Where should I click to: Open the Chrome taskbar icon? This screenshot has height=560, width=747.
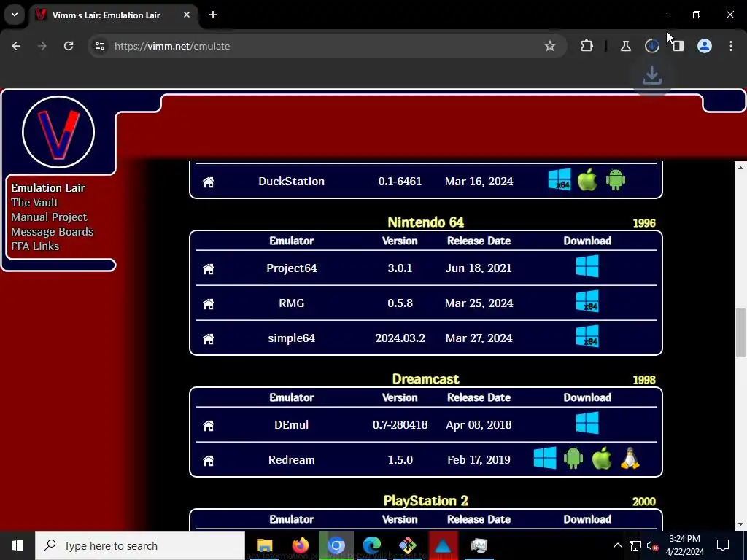pyautogui.click(x=336, y=545)
